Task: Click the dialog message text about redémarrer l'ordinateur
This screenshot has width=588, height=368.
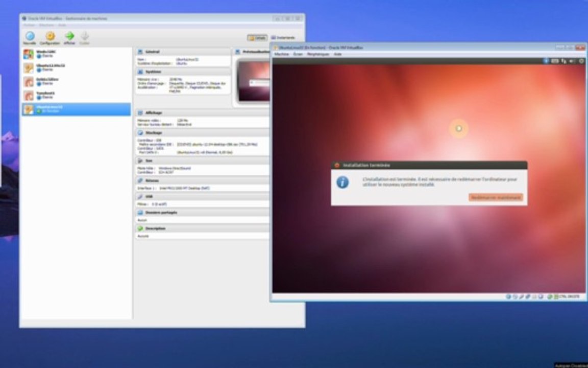Action: [440, 182]
